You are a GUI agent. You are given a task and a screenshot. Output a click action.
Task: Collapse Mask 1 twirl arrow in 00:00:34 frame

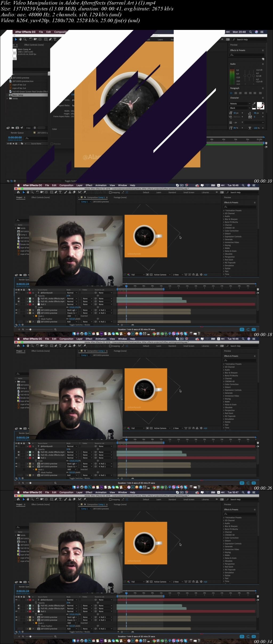pos(34,623)
